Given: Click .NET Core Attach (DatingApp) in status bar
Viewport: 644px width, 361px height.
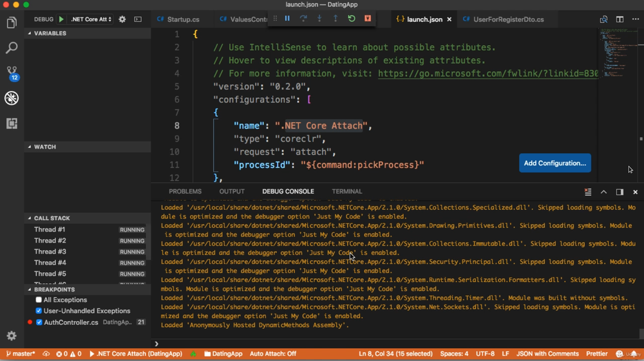Looking at the screenshot, I should [136, 354].
